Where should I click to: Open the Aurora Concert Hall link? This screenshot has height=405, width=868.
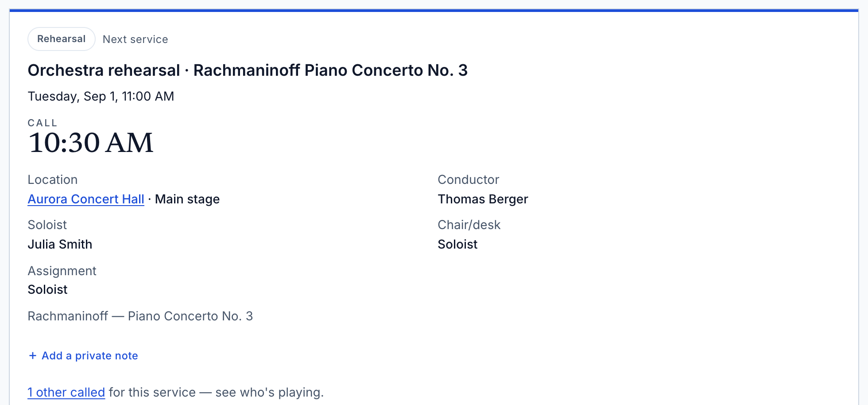(x=86, y=199)
